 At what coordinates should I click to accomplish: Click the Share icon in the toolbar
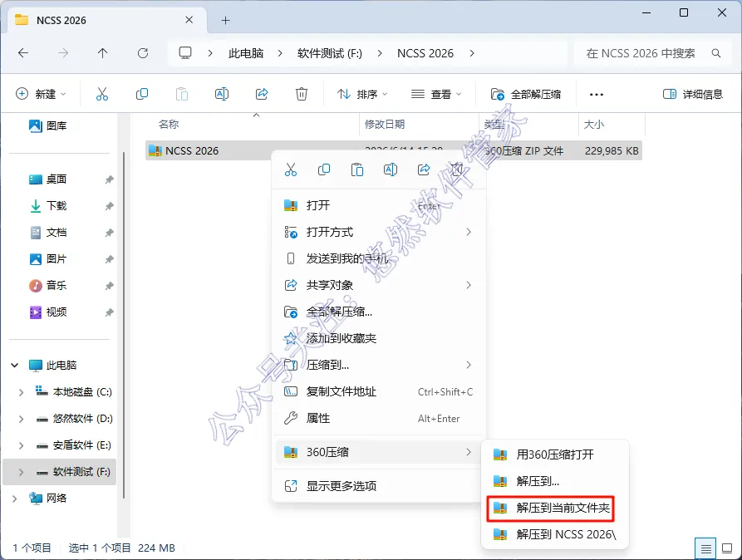(262, 94)
